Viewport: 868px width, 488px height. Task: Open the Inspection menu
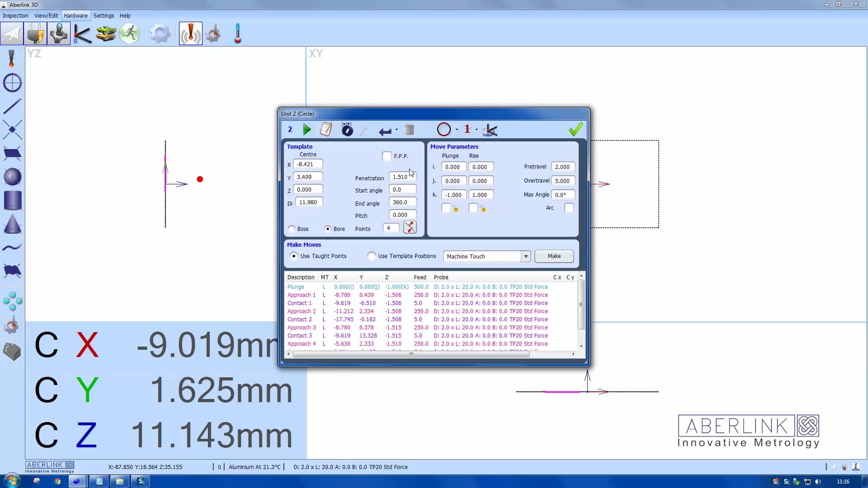click(15, 15)
